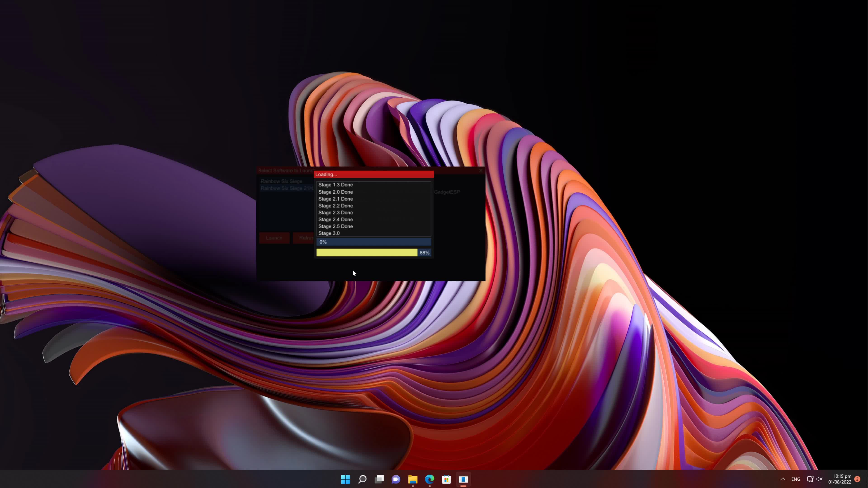Open Windows Search from the taskbar
Viewport: 868px width, 488px height.
[362, 480]
